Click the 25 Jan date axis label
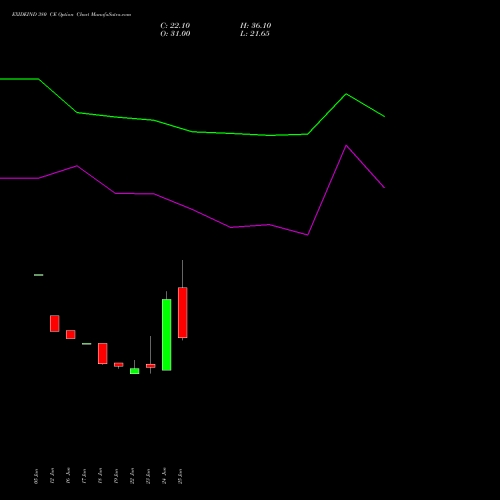Screen dimensions: 500x500 (x=180, y=476)
